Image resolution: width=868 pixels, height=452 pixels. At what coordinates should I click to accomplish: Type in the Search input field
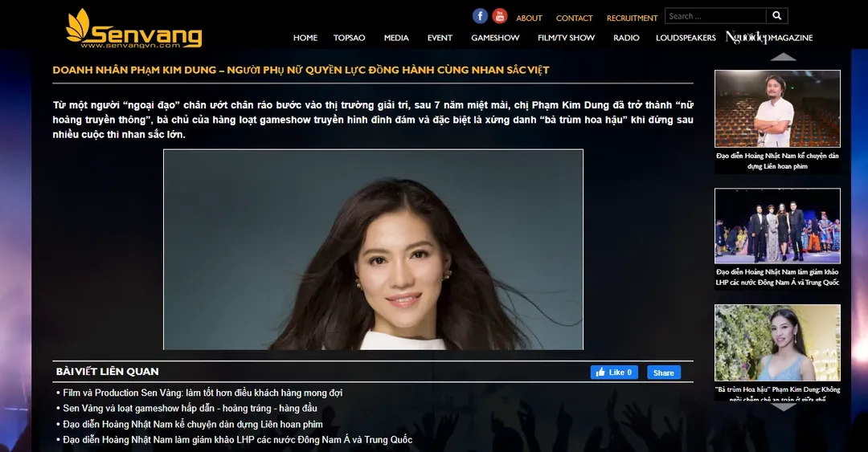point(714,16)
